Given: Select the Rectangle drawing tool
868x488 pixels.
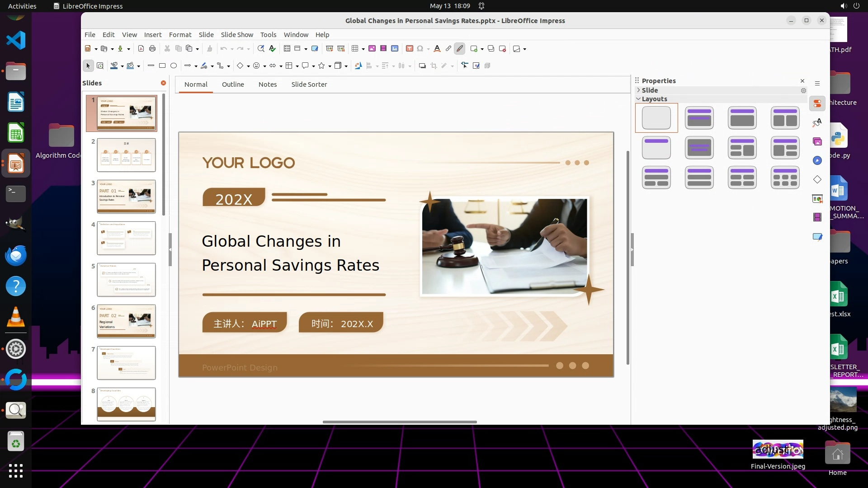Looking at the screenshot, I should (162, 66).
